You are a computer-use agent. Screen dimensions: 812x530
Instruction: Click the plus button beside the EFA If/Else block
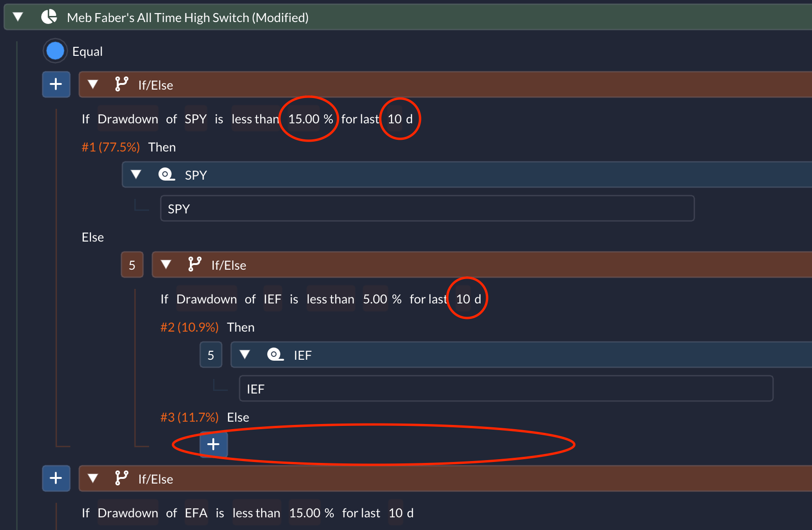[x=56, y=478]
